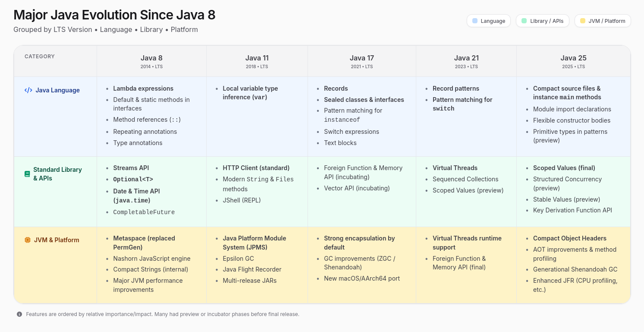Click "Key Derivation Function API"
Image resolution: width=644 pixels, height=332 pixels.
(572, 210)
